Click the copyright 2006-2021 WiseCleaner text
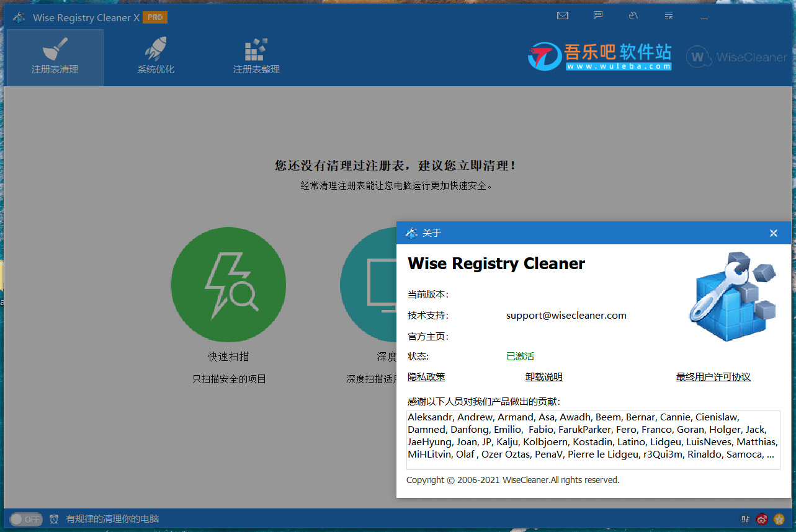 (x=513, y=480)
